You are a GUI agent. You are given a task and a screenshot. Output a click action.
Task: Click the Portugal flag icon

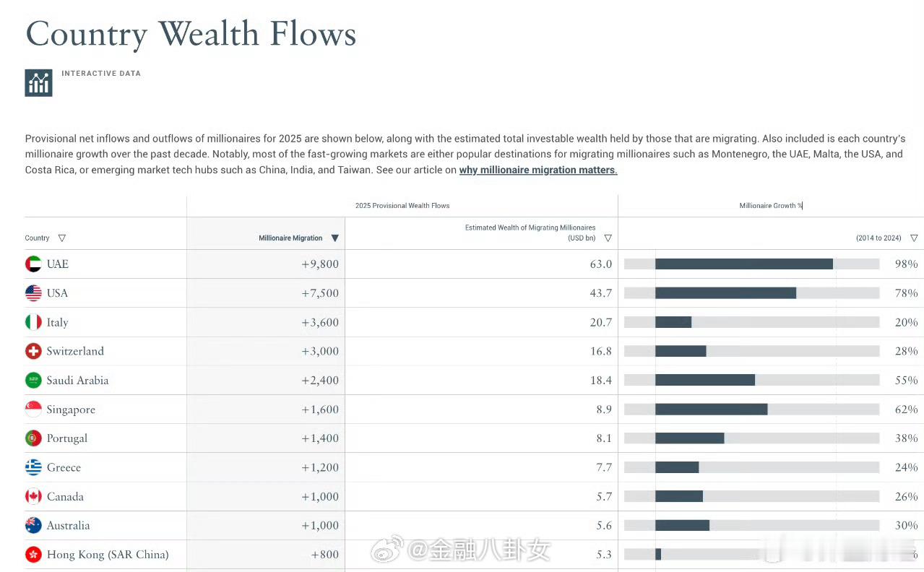(x=33, y=438)
